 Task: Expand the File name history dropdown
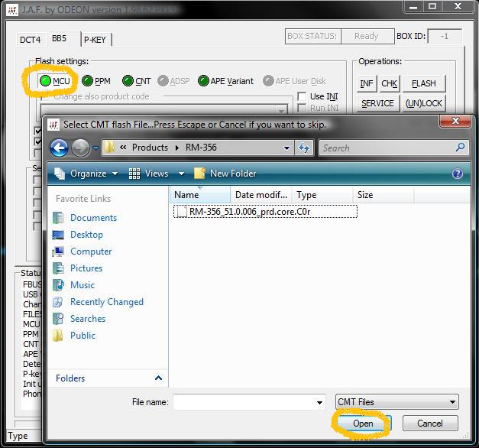click(319, 402)
